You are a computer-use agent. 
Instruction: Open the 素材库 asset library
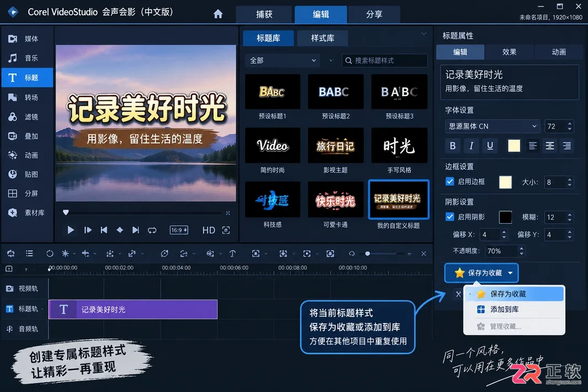(27, 213)
